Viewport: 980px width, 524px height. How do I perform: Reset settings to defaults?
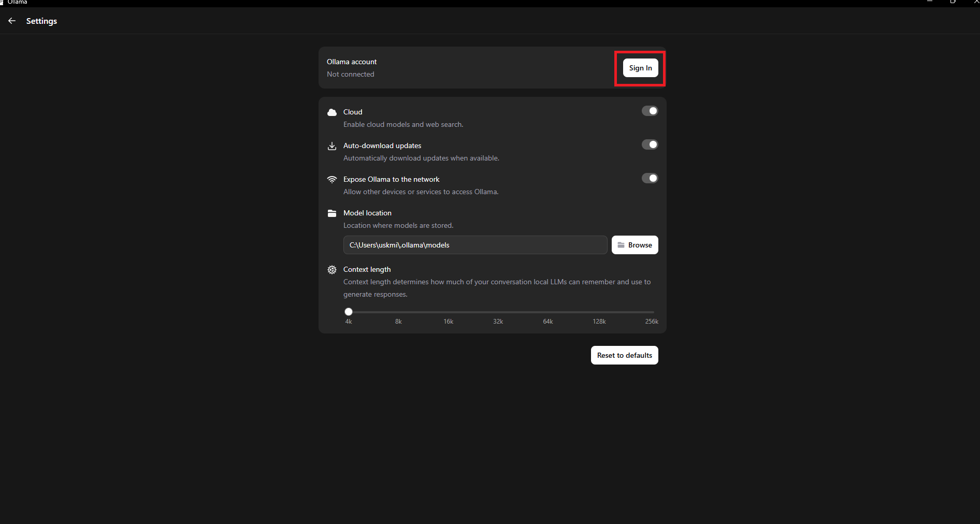pyautogui.click(x=624, y=355)
